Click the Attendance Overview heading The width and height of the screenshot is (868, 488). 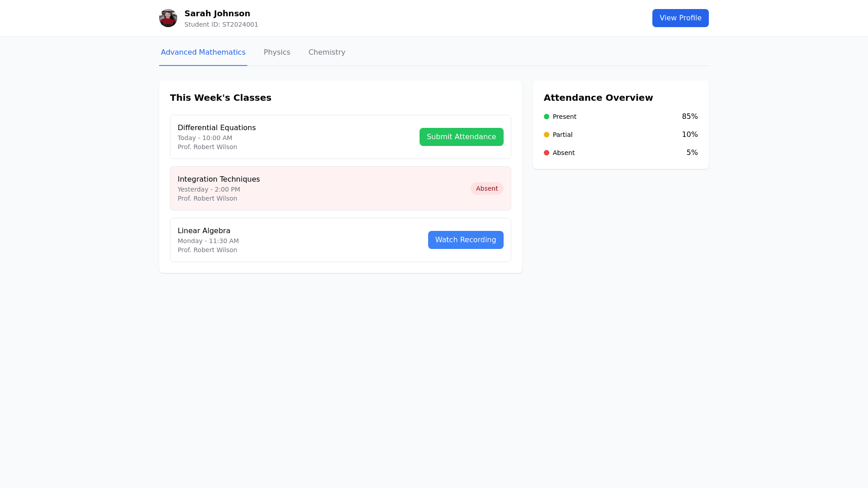click(x=598, y=98)
